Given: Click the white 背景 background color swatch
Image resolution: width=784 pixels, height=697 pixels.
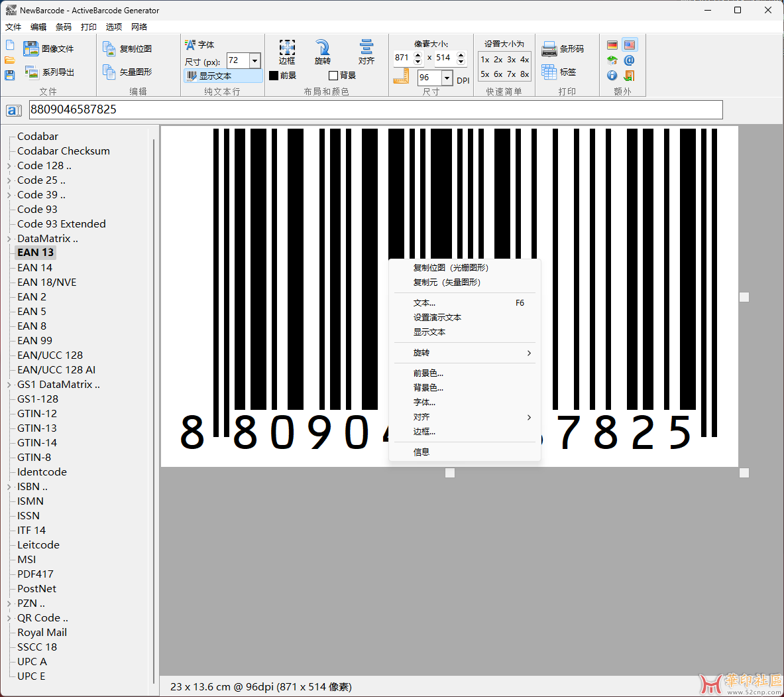Looking at the screenshot, I should click(x=333, y=76).
